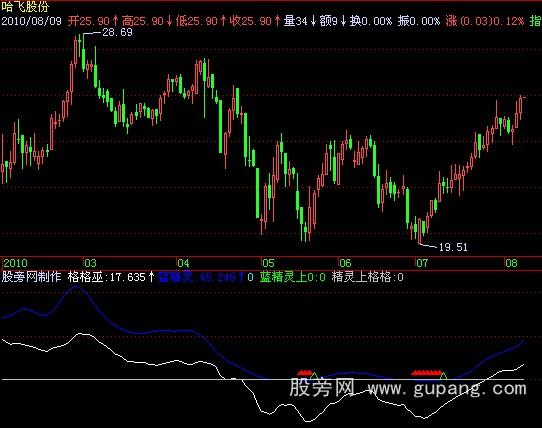
Task: Click the first red triangle signal cluster
Action: coord(305,373)
